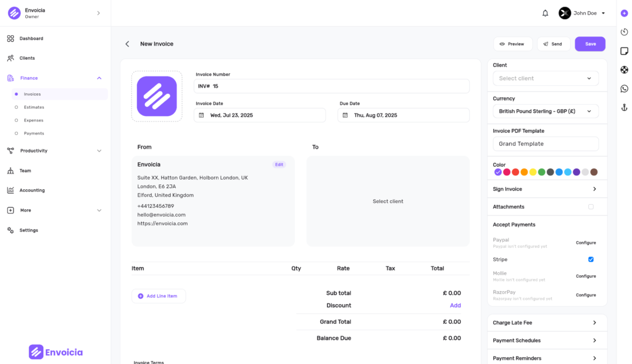632x364 pixels.
Task: Click the Edit tag on Envoicia sender
Action: point(279,165)
